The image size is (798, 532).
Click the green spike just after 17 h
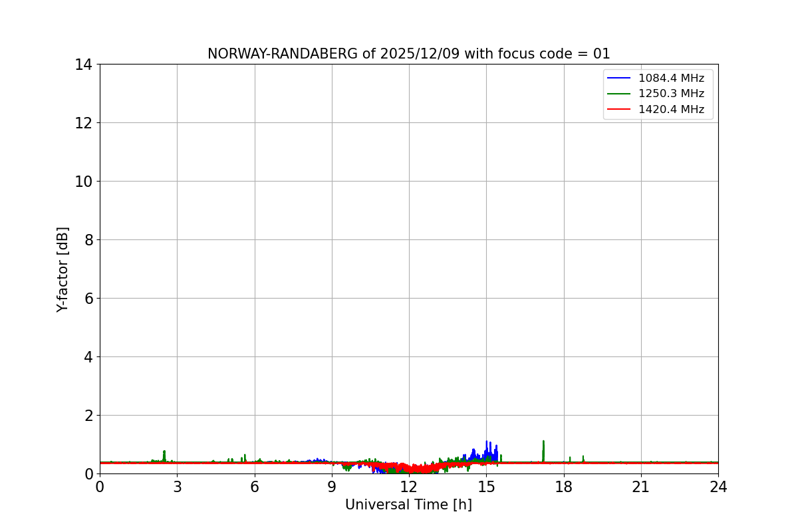point(543,451)
